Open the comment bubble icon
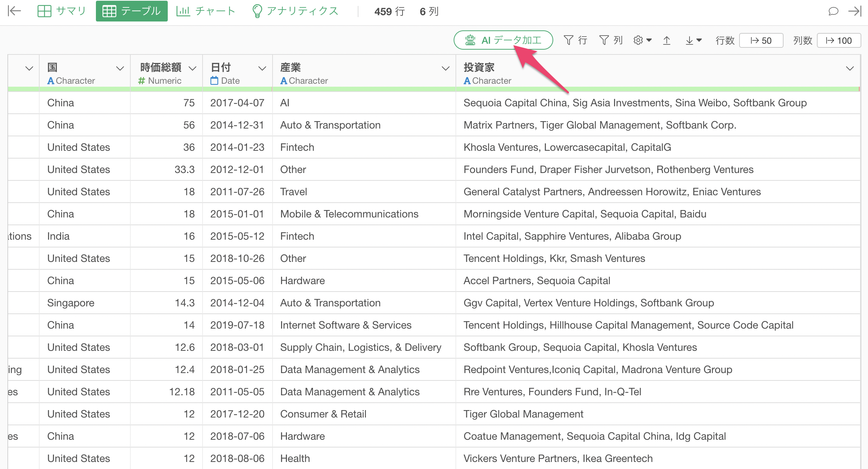The height and width of the screenshot is (469, 868). coord(833,11)
